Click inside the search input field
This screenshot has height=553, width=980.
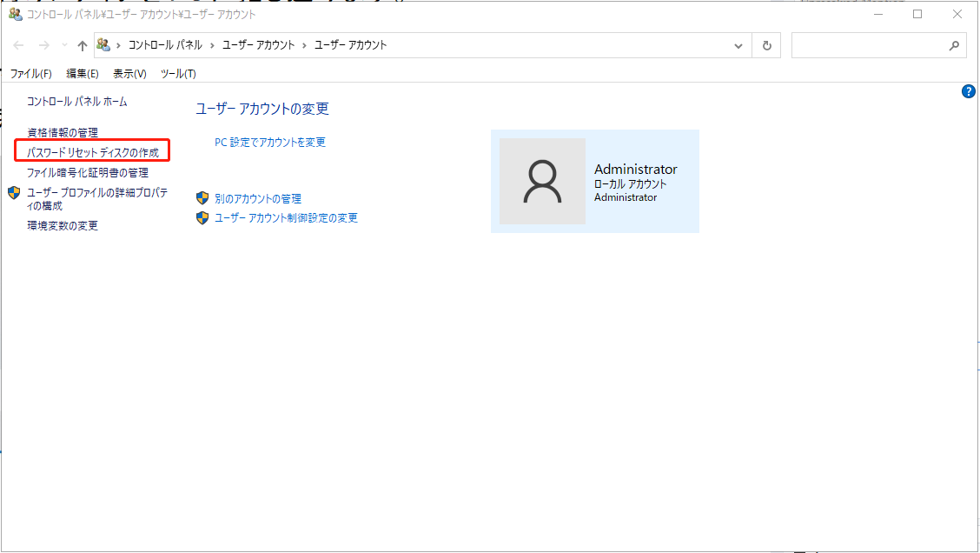pos(869,44)
